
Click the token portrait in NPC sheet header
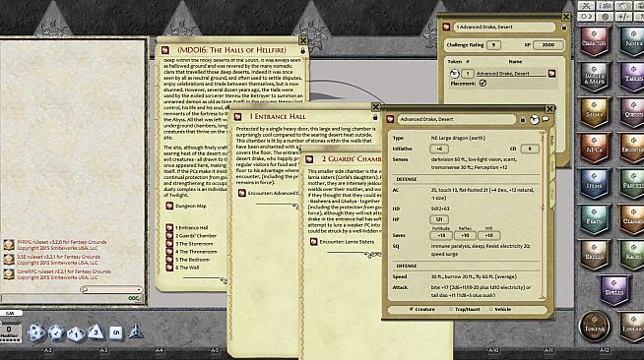click(535, 119)
